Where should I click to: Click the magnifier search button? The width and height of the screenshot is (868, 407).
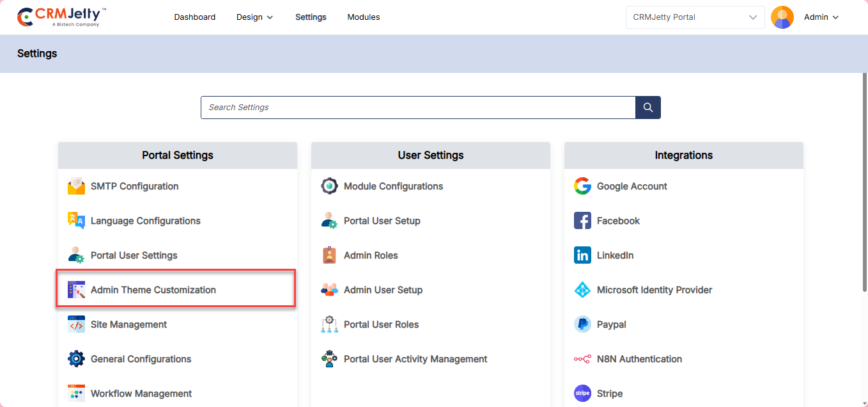coord(647,108)
